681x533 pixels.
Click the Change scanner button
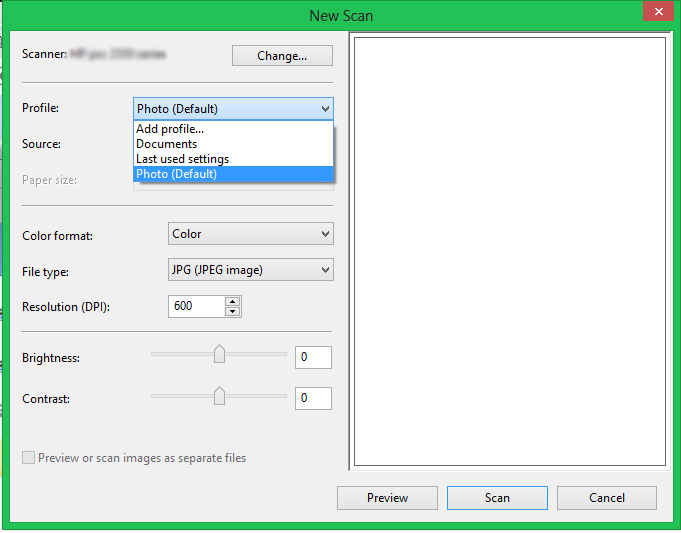click(x=282, y=56)
